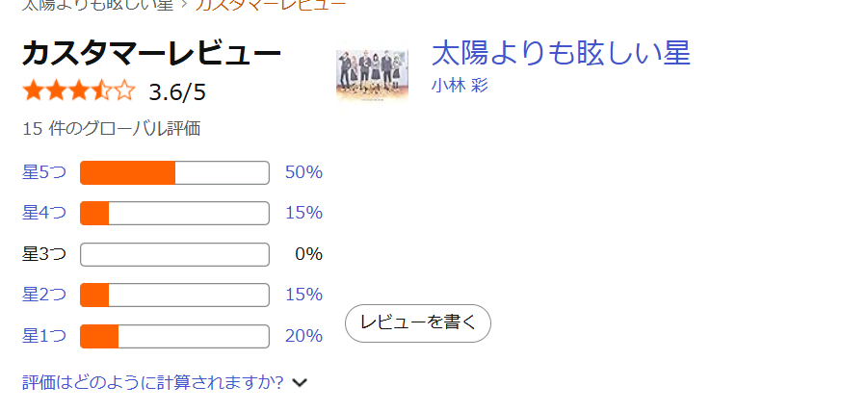The height and width of the screenshot is (412, 868).
Task: Click the 1-star rating bar
Action: pos(174,336)
